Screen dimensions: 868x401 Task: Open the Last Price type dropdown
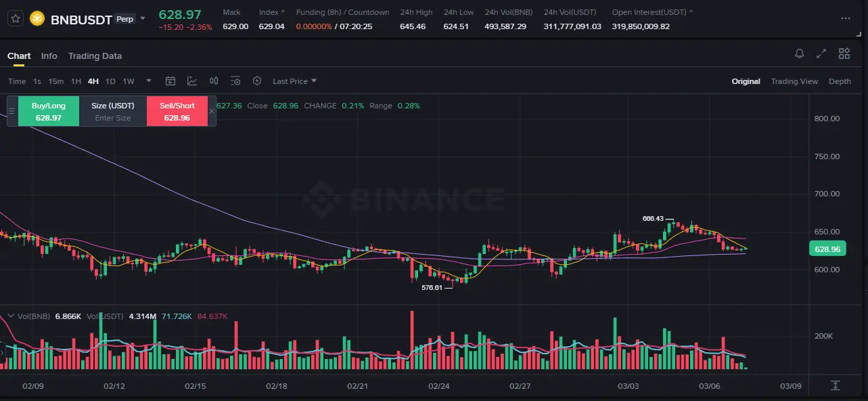point(295,81)
